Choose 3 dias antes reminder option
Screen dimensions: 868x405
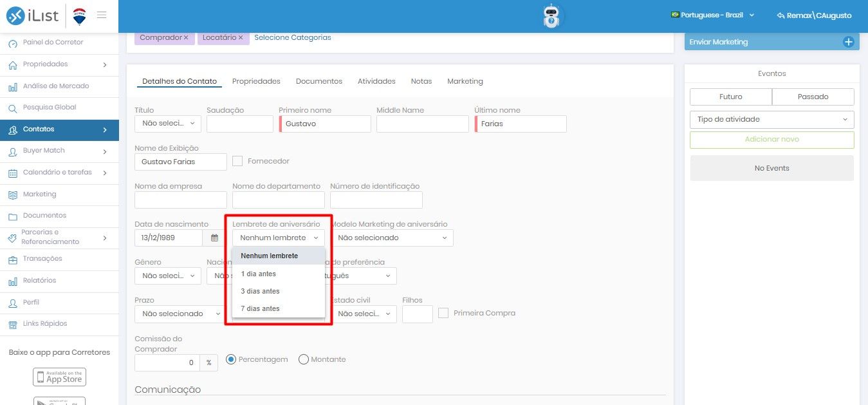click(279, 291)
